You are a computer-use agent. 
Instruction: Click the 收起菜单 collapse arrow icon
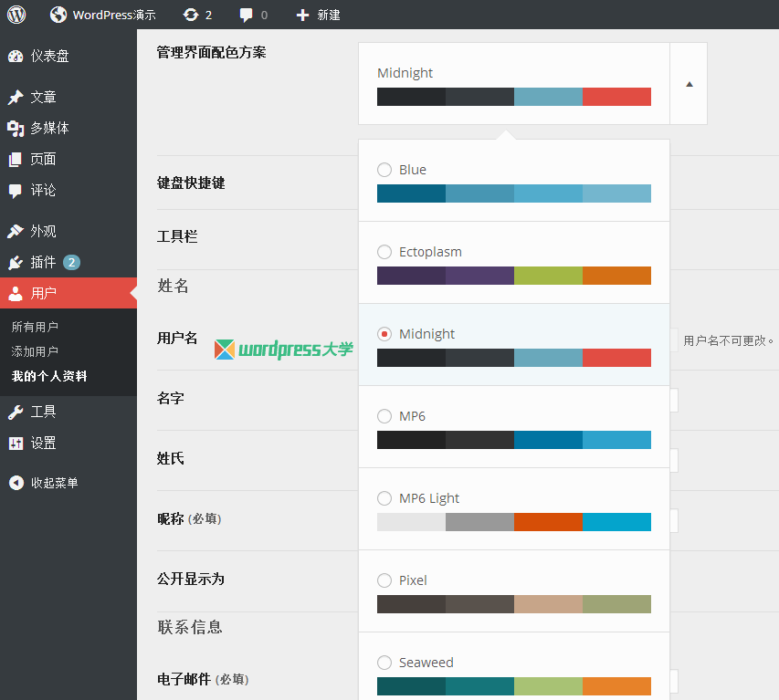[16, 483]
